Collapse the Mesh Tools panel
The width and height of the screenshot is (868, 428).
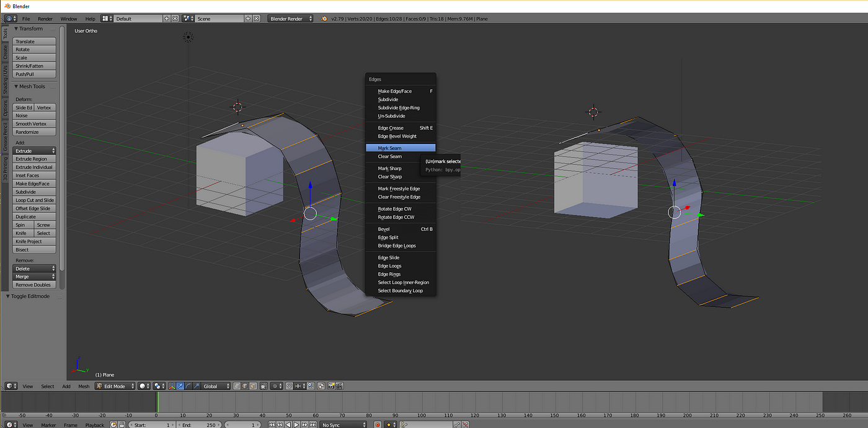17,86
